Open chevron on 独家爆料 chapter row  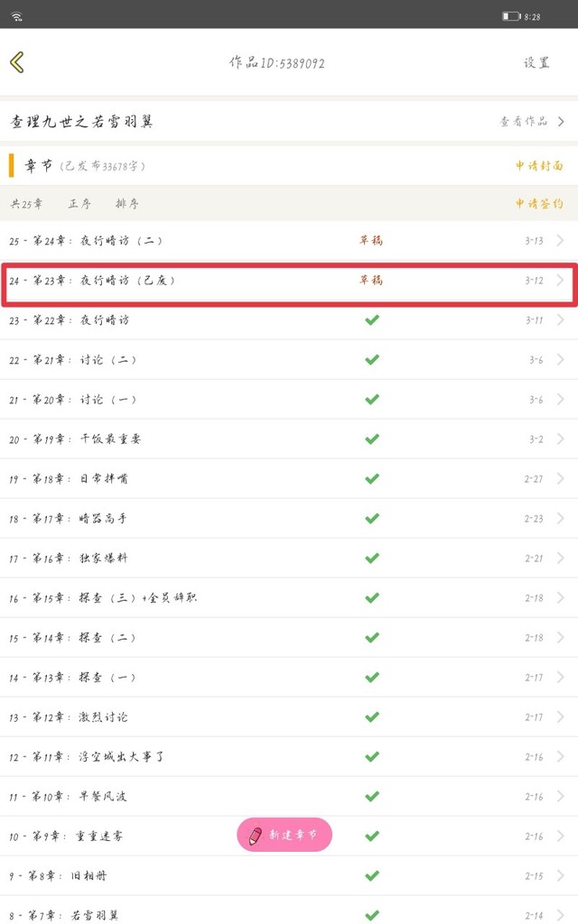coord(561,558)
